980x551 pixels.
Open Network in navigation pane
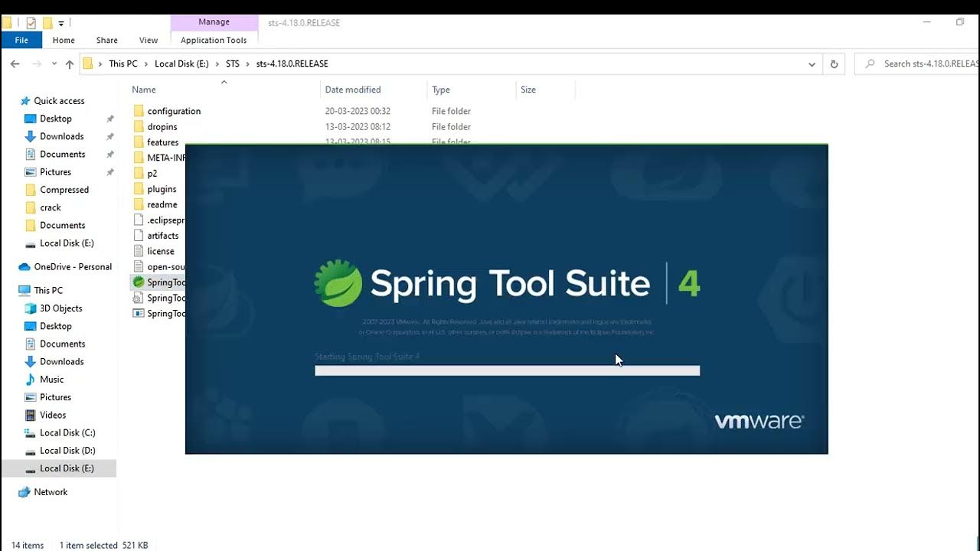point(51,492)
